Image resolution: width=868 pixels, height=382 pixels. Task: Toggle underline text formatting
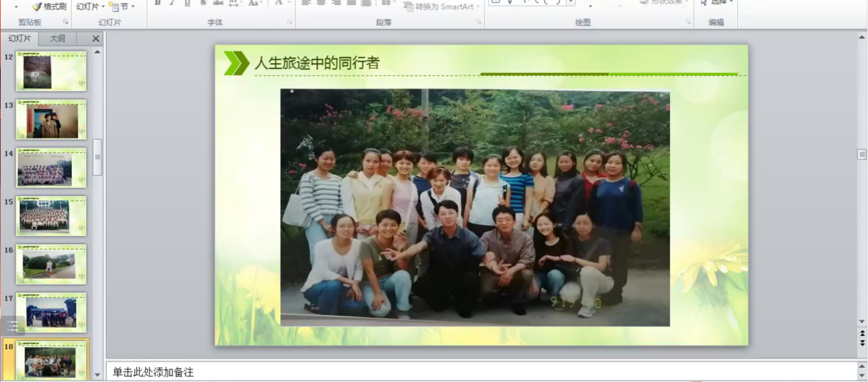coord(187,3)
